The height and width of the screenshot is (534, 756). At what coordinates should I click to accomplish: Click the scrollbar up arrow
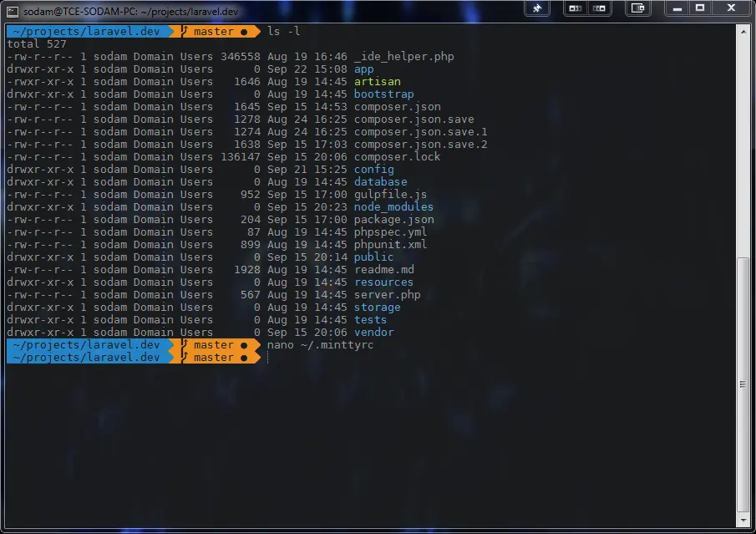click(743, 32)
